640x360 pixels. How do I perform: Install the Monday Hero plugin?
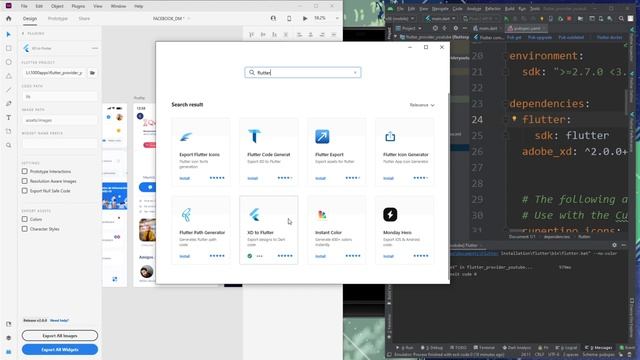(388, 256)
